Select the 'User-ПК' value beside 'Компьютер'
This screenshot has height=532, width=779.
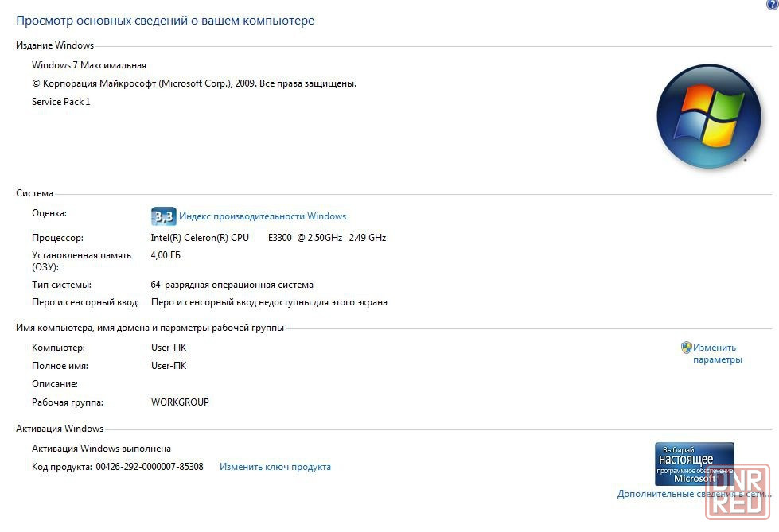coord(169,348)
